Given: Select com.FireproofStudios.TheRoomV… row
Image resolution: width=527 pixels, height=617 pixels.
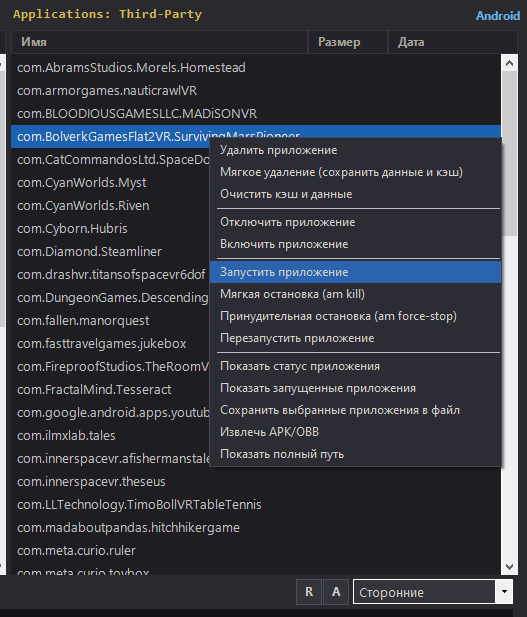Looking at the screenshot, I should point(111,367).
